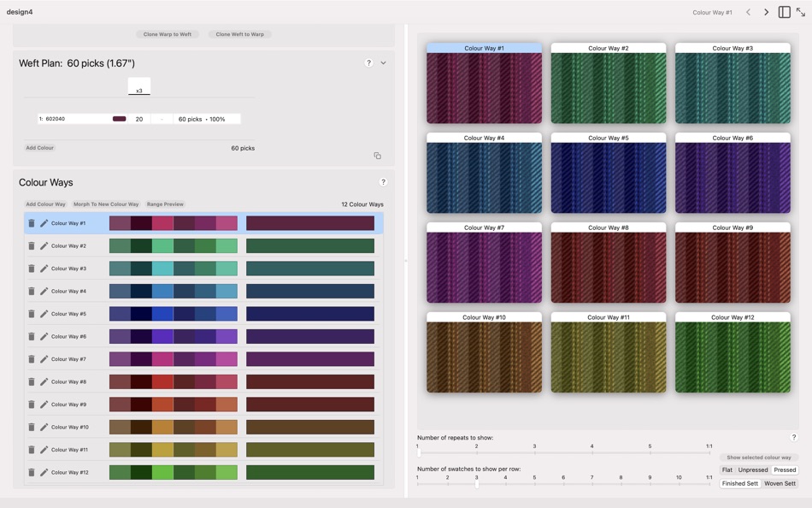This screenshot has height=508, width=812.
Task: Select Unpressed display mode
Action: pos(752,470)
